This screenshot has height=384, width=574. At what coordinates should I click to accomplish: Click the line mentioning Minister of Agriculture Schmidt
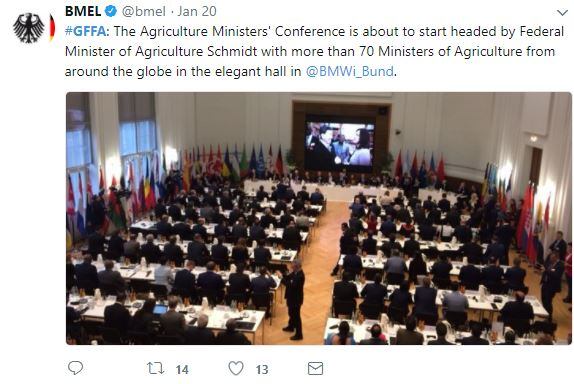tap(310, 51)
